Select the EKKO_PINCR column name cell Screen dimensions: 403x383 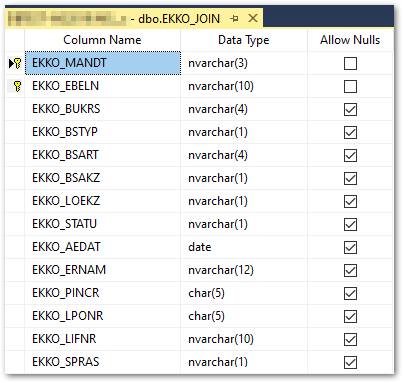(x=103, y=293)
